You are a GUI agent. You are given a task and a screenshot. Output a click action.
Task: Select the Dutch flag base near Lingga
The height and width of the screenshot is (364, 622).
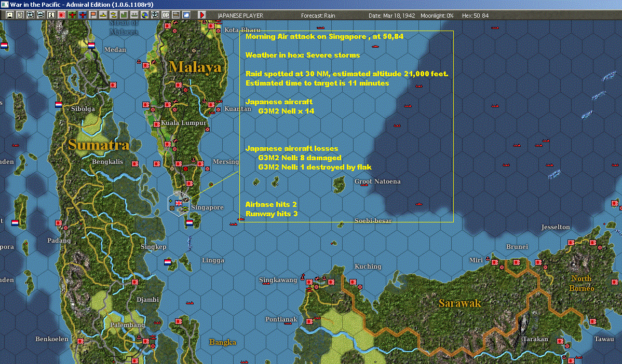point(167,262)
